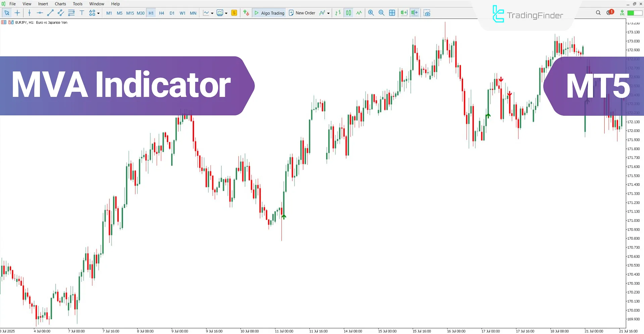Switch chart to candlestick display

(348, 13)
